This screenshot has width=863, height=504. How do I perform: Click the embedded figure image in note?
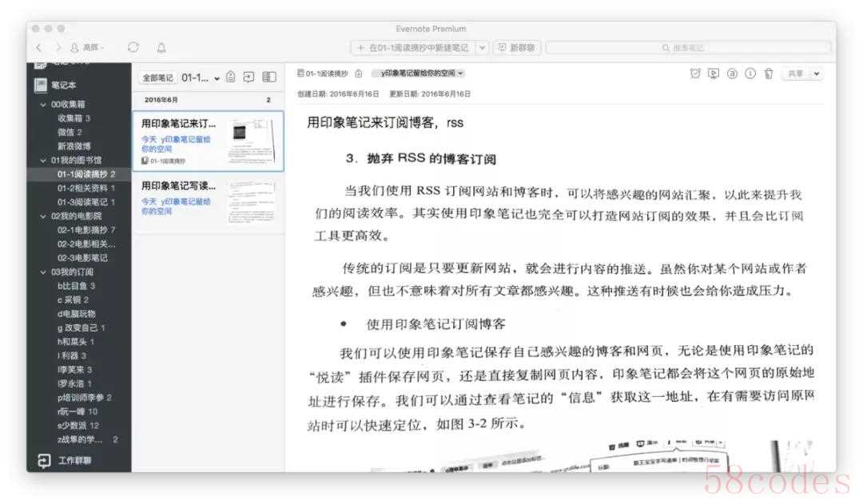pos(591,455)
